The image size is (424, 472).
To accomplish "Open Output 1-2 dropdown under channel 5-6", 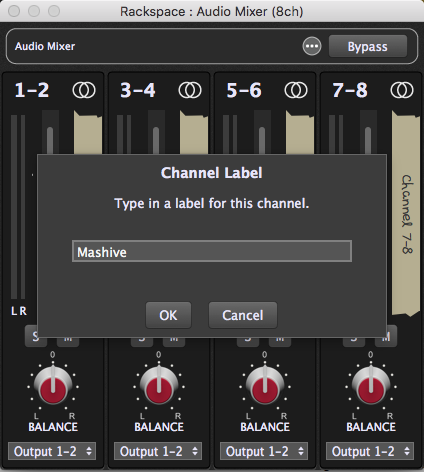I will pyautogui.click(x=264, y=451).
